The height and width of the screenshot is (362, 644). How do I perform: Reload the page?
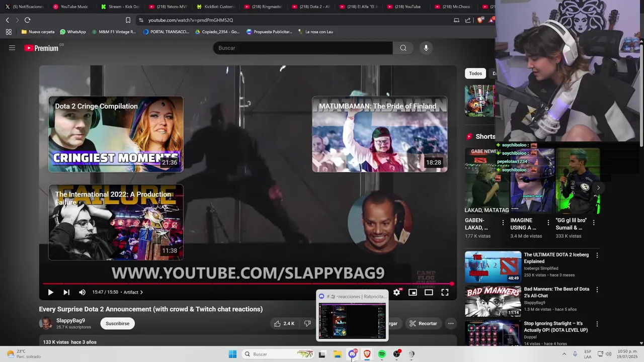click(27, 20)
